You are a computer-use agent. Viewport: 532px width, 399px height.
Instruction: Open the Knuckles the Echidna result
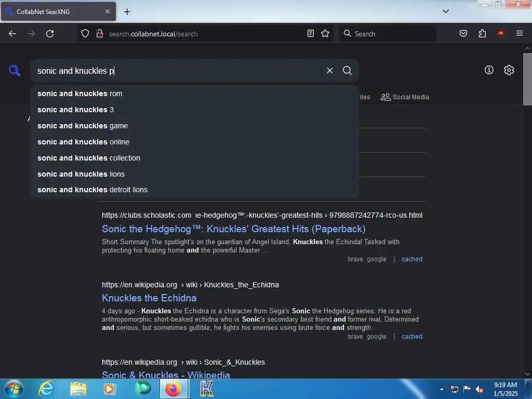pyautogui.click(x=149, y=298)
